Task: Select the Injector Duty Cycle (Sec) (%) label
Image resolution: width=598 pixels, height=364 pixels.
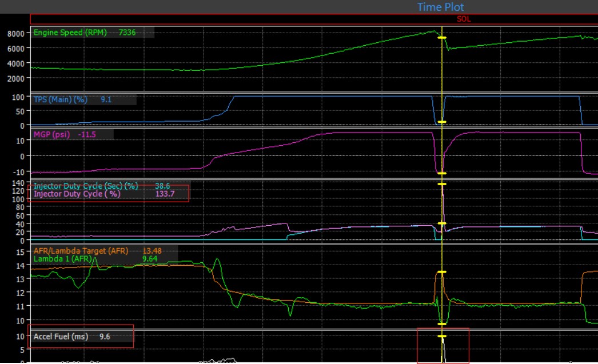Action: tap(86, 186)
